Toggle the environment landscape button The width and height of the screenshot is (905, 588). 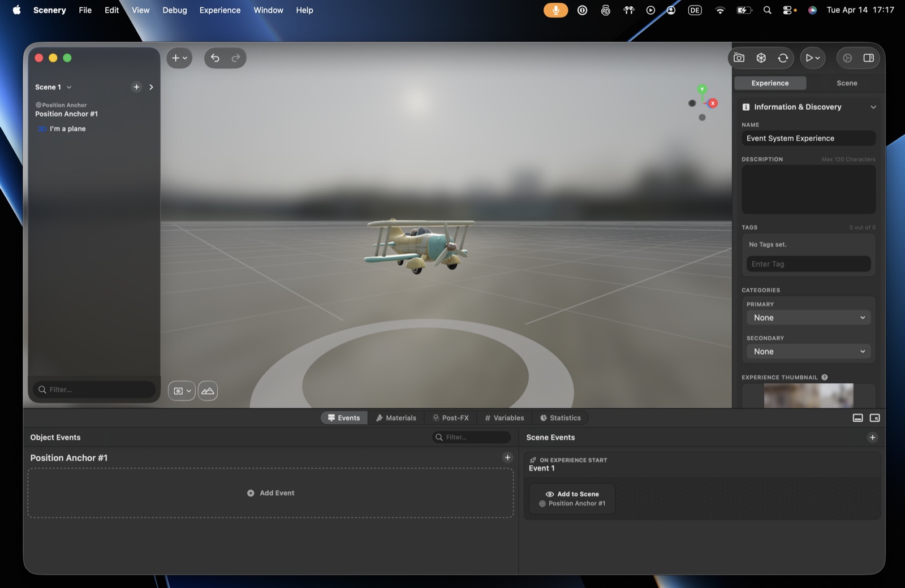click(x=208, y=391)
